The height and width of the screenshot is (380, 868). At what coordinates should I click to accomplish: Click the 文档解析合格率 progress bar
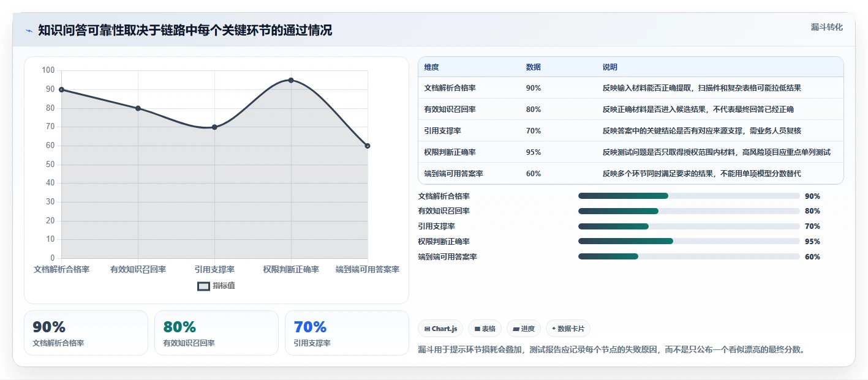(x=689, y=196)
